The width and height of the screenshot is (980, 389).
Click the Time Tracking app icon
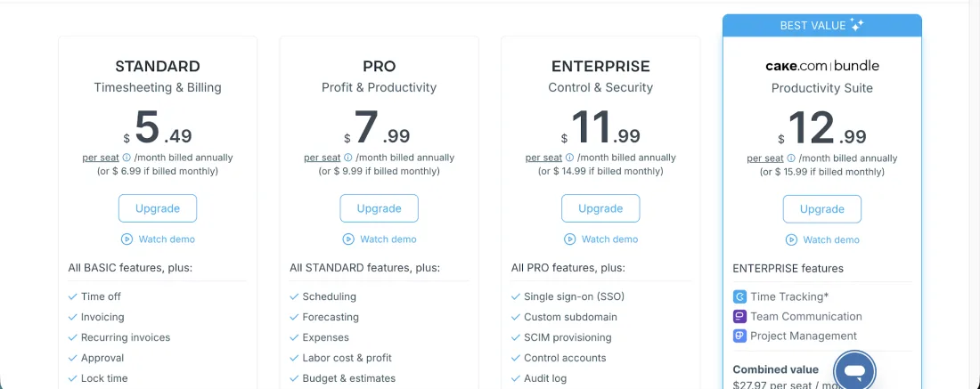tap(739, 296)
